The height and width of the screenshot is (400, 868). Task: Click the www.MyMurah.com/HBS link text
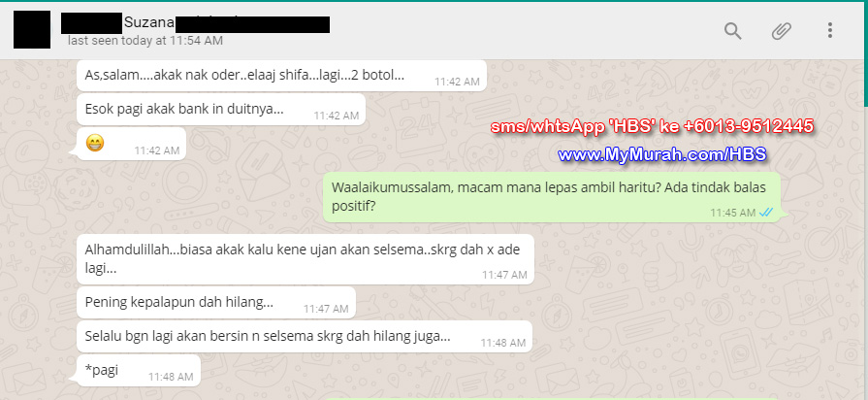coord(662,154)
